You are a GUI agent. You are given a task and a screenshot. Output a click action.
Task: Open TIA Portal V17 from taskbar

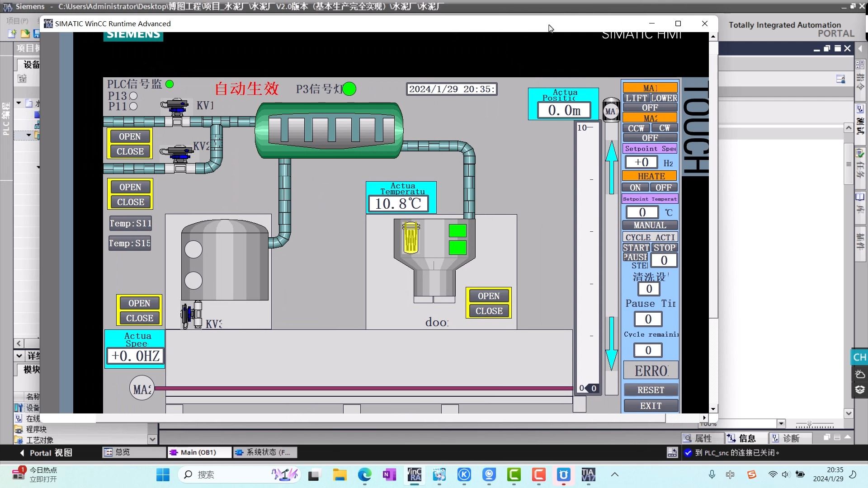click(x=588, y=474)
